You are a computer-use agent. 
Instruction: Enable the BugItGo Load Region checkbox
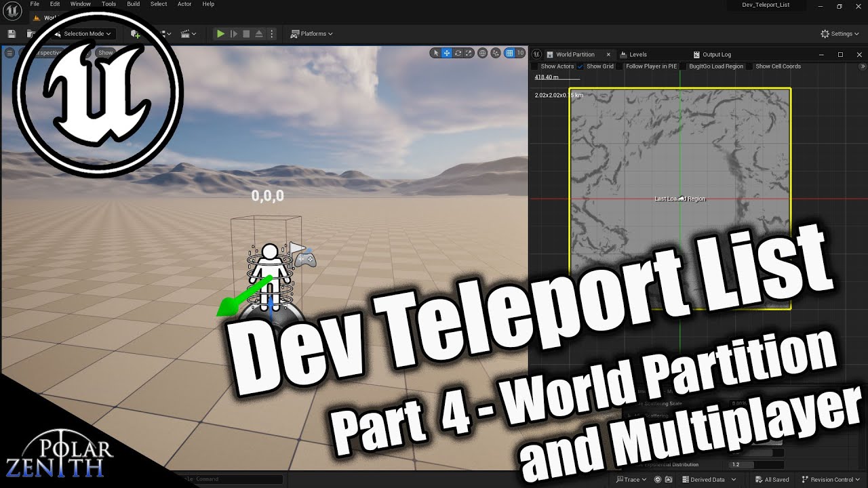tap(683, 66)
